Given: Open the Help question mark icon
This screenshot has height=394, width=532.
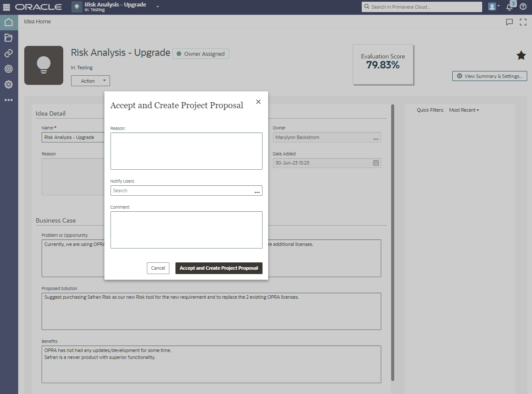Looking at the screenshot, I should tap(523, 7).
